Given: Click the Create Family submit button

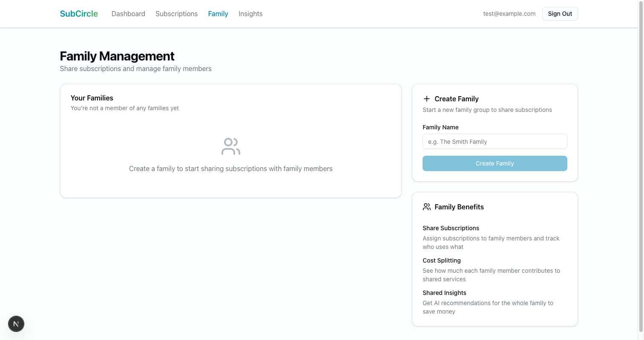Looking at the screenshot, I should [x=494, y=163].
